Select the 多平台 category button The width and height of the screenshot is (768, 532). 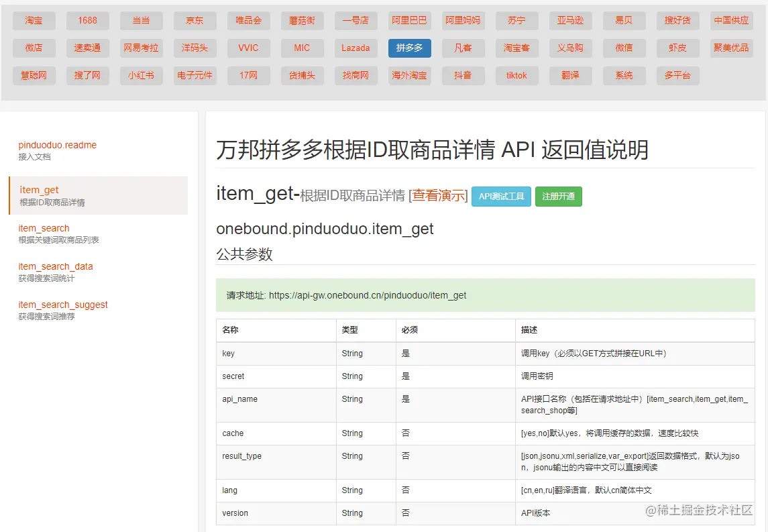point(677,75)
